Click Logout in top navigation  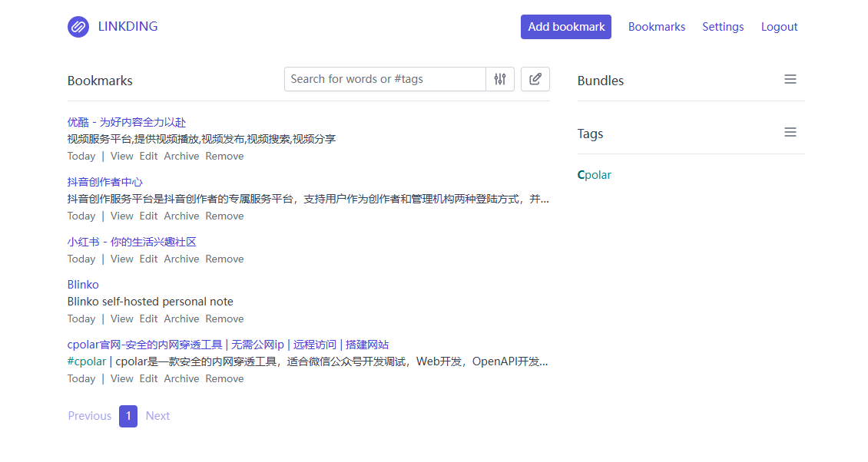click(x=779, y=27)
